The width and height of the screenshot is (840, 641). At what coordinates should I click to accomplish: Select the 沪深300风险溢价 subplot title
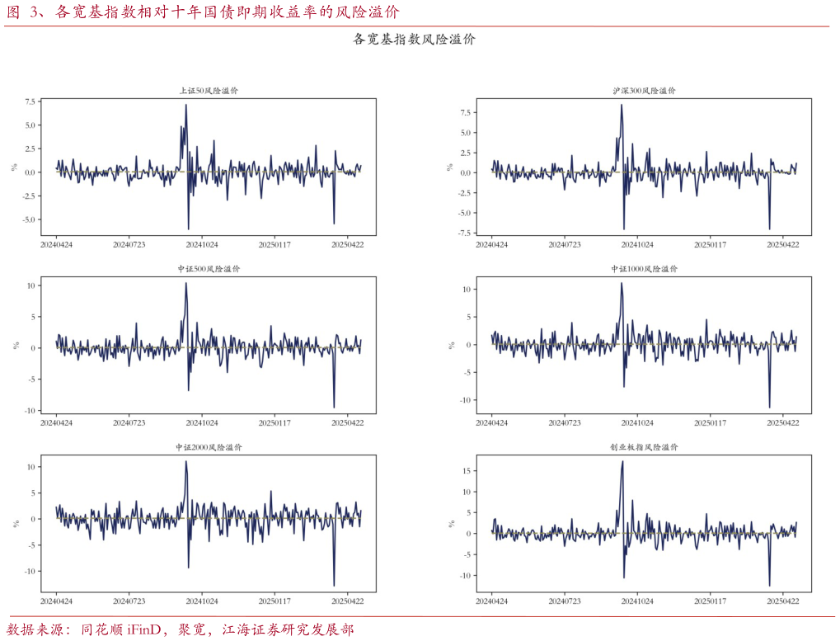644,91
